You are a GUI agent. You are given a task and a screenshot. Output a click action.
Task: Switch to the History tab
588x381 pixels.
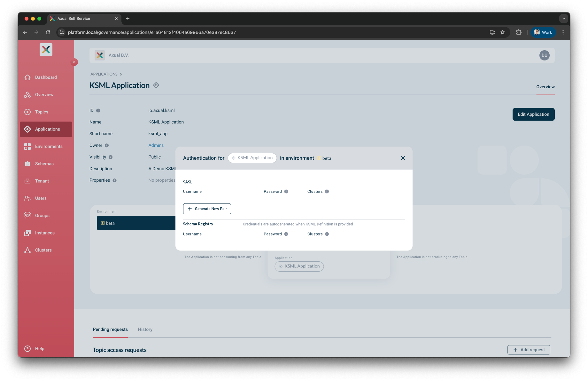point(145,329)
